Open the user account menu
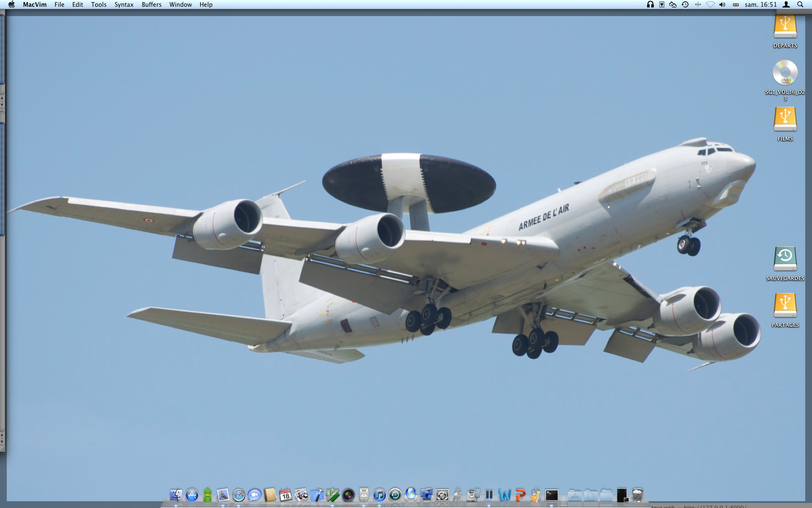Viewport: 812px width, 508px height. coord(786,5)
